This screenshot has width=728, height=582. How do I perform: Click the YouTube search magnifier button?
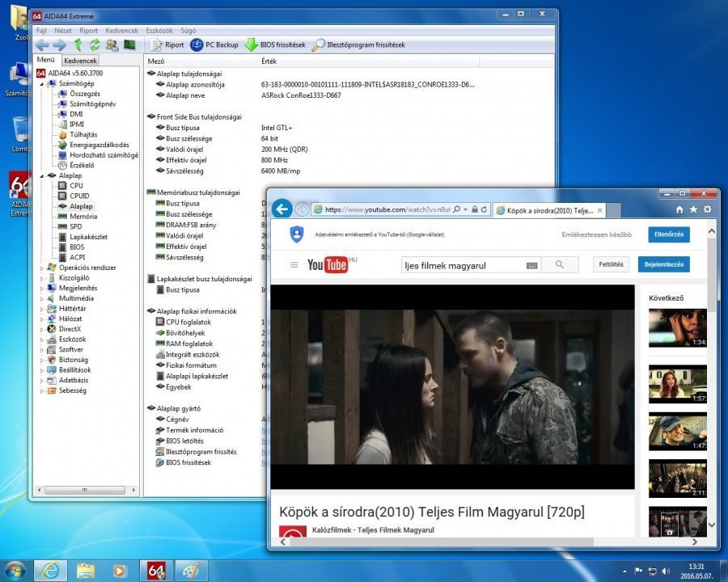(x=560, y=264)
